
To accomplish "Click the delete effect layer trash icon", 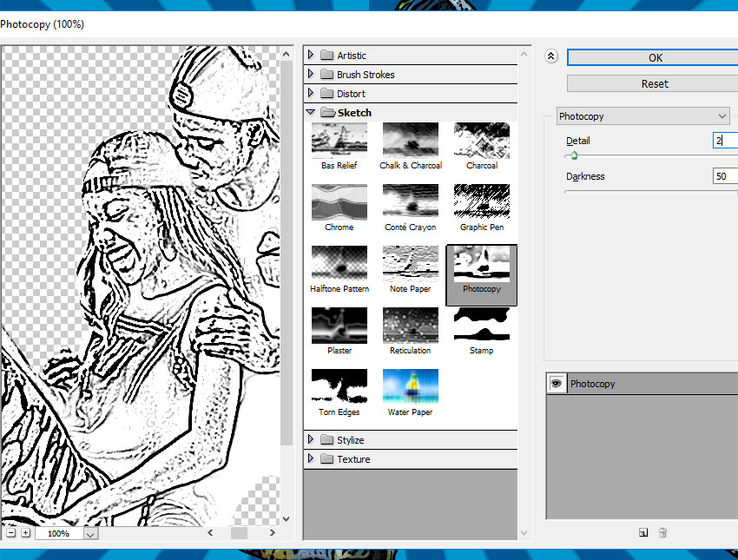I will click(x=662, y=532).
